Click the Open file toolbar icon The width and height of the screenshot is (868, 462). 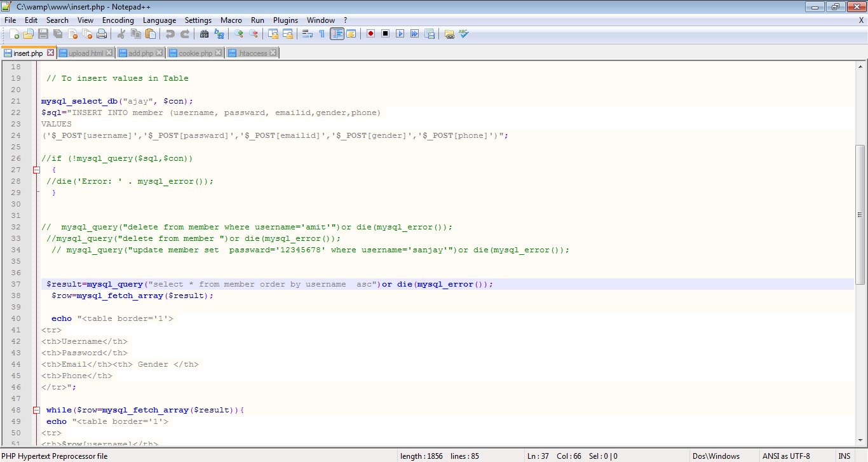click(29, 34)
